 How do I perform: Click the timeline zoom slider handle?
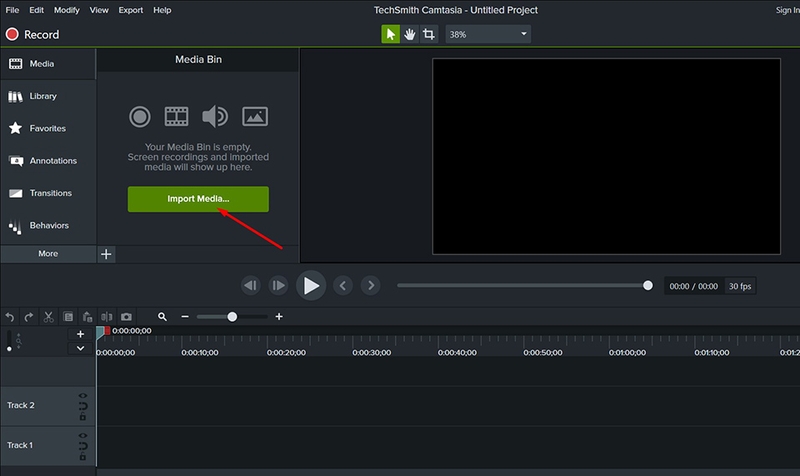232,317
